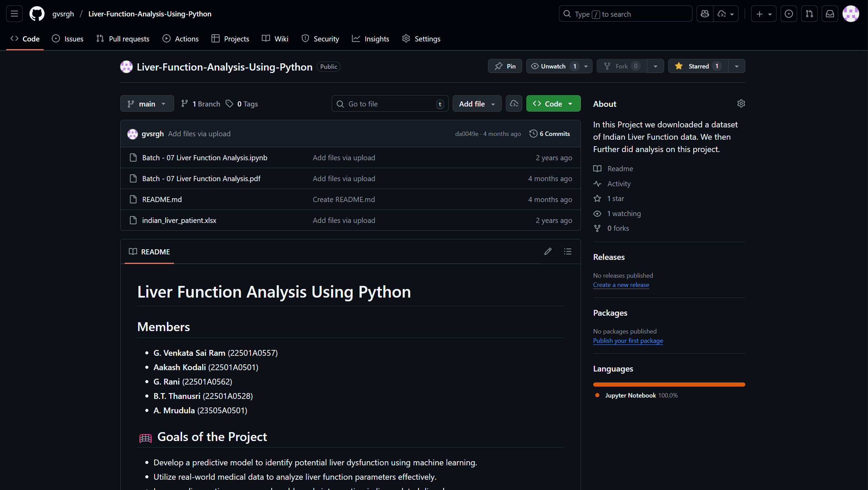868x490 pixels.
Task: Open README outline list icon
Action: (x=567, y=252)
